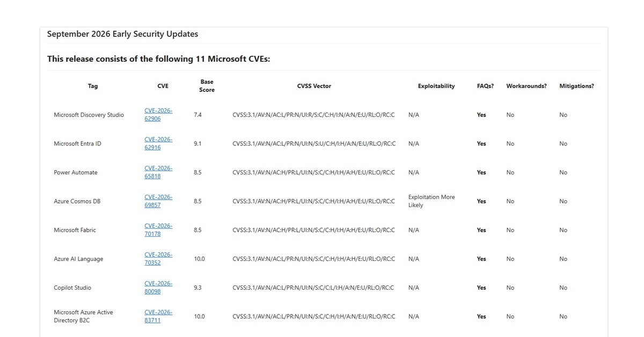Image resolution: width=644 pixels, height=337 pixels.
Task: Click the 8.5 score for Power Automate
Action: pos(197,172)
